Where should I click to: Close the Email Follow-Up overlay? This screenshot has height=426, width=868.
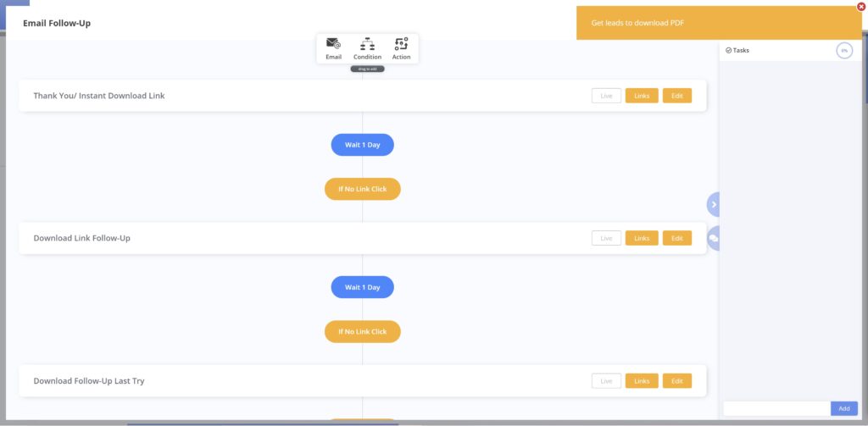click(861, 7)
